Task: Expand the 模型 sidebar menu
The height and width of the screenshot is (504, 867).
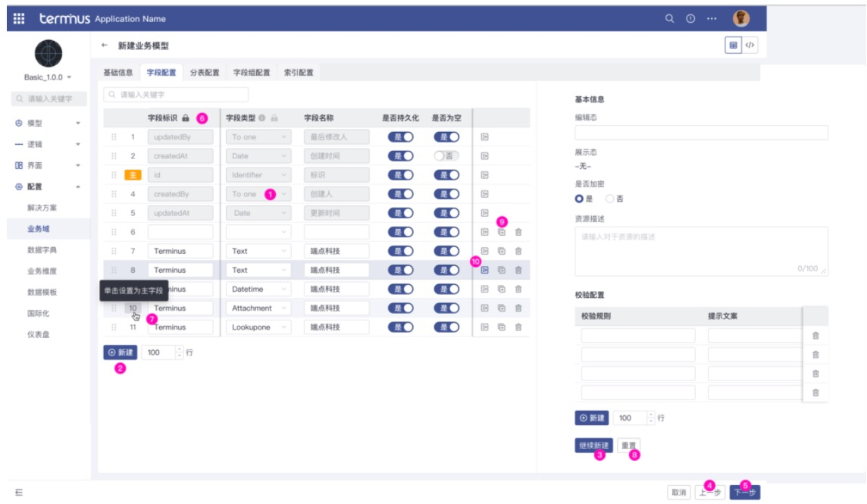Action: tap(47, 123)
